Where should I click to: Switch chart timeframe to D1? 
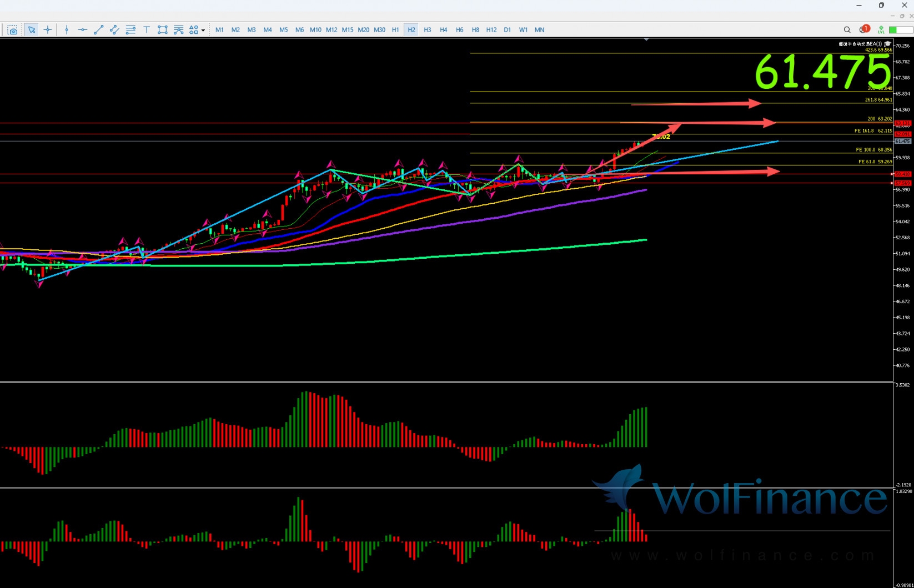pos(507,30)
